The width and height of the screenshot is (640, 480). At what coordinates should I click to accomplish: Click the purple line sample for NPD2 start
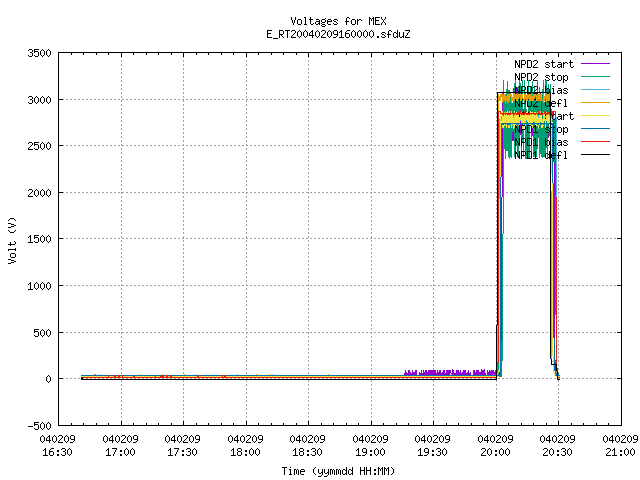(595, 64)
